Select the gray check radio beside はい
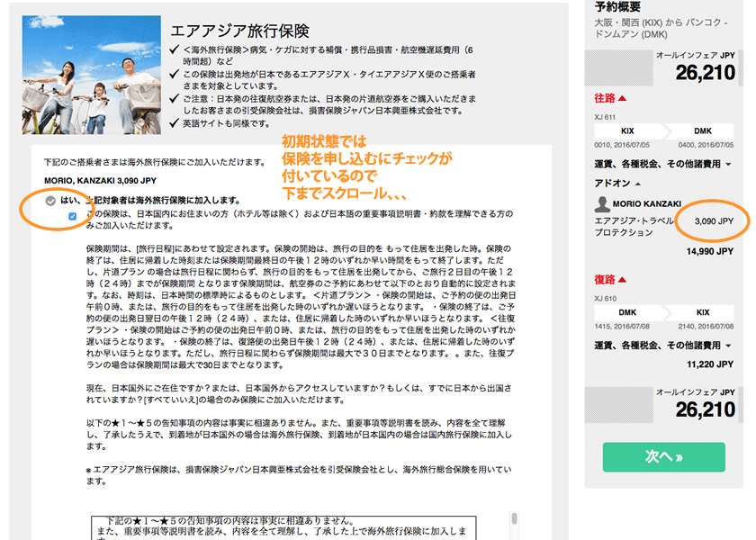This screenshot has height=540, width=756. tap(50, 201)
